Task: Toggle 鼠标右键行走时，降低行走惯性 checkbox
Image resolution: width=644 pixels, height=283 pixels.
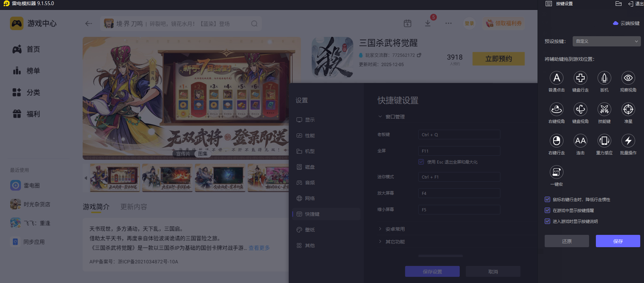Action: 547,199
